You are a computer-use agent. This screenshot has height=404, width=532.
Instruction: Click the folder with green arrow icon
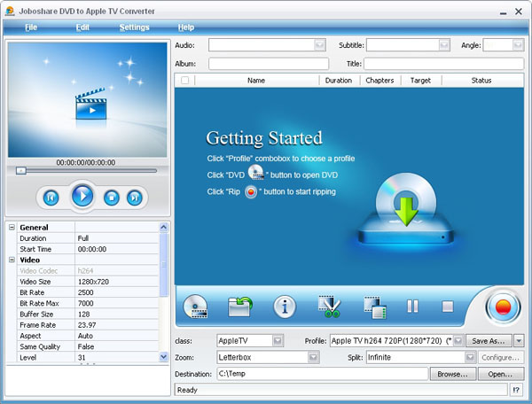tap(240, 307)
